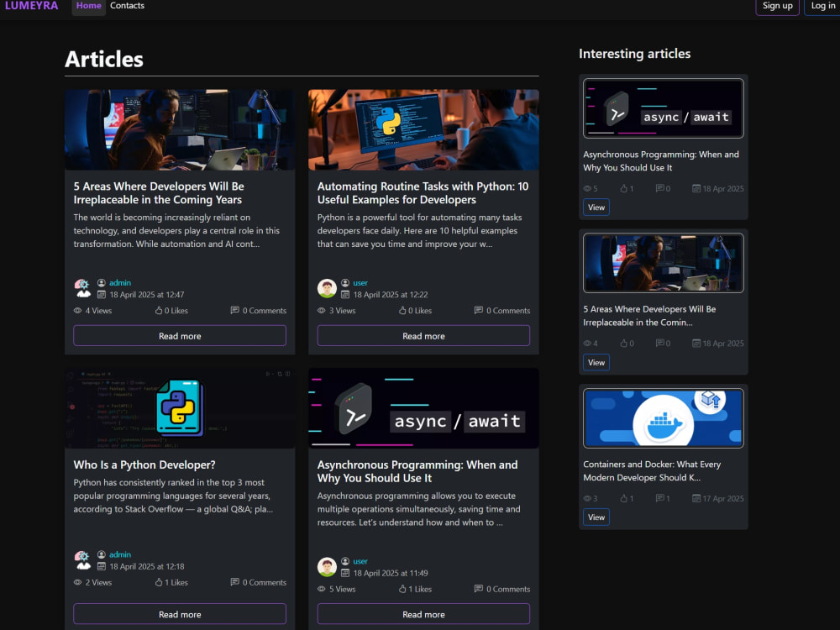Click comment icon on the '5 Areas' main card

click(x=234, y=310)
